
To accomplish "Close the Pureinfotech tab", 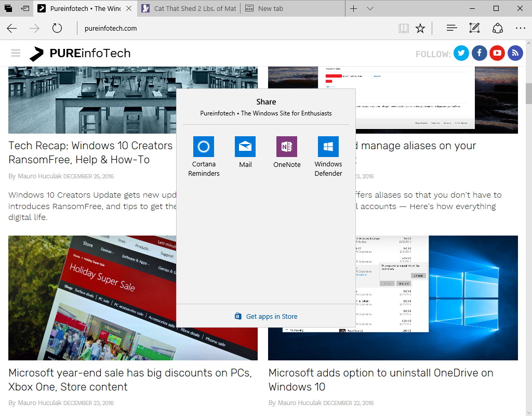I will 129,8.
